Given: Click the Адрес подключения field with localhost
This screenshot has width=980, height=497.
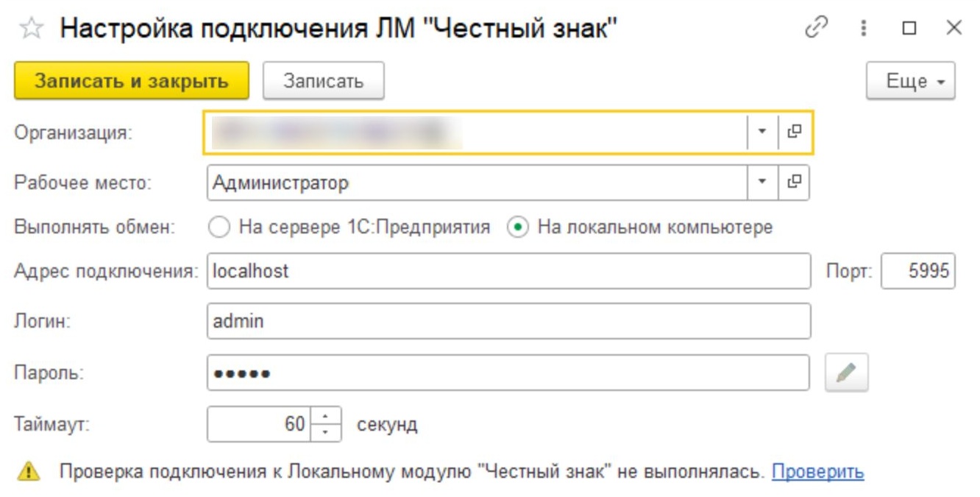Looking at the screenshot, I should tap(508, 271).
